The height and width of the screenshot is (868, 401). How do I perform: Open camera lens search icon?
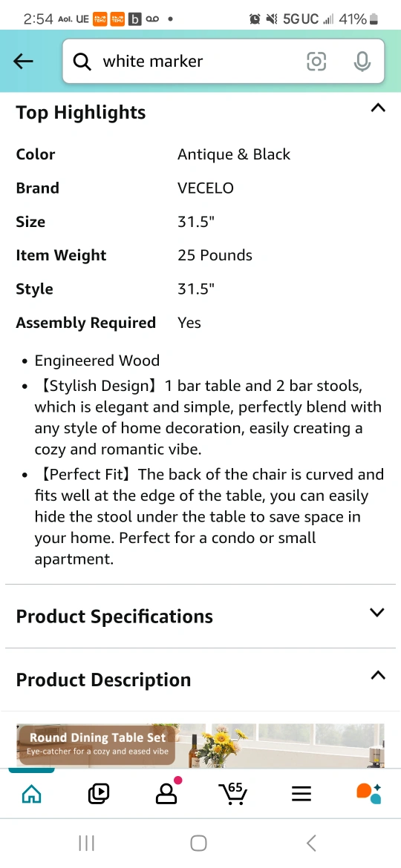click(x=316, y=62)
